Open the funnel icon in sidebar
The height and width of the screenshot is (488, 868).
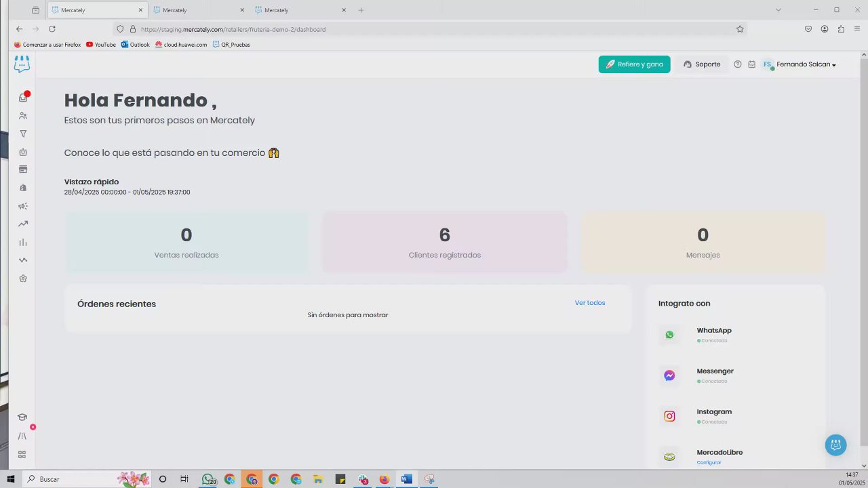pyautogui.click(x=23, y=134)
